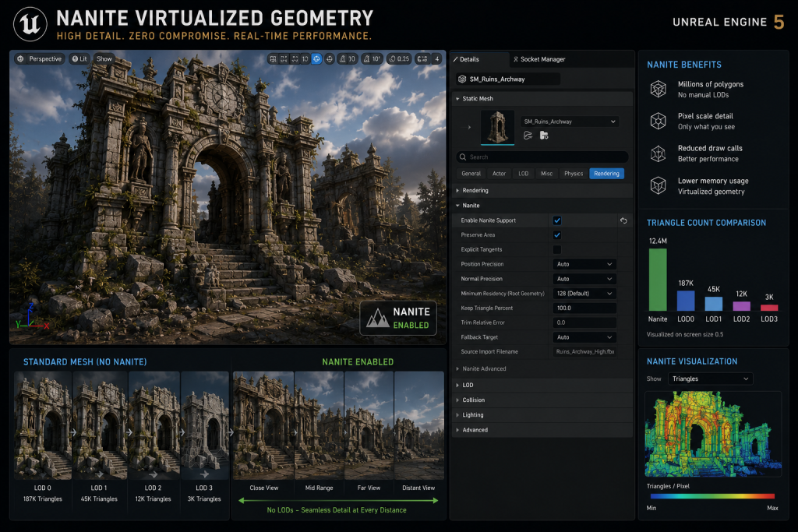798x532 pixels.
Task: Open the Position Precision dropdown
Action: click(584, 264)
